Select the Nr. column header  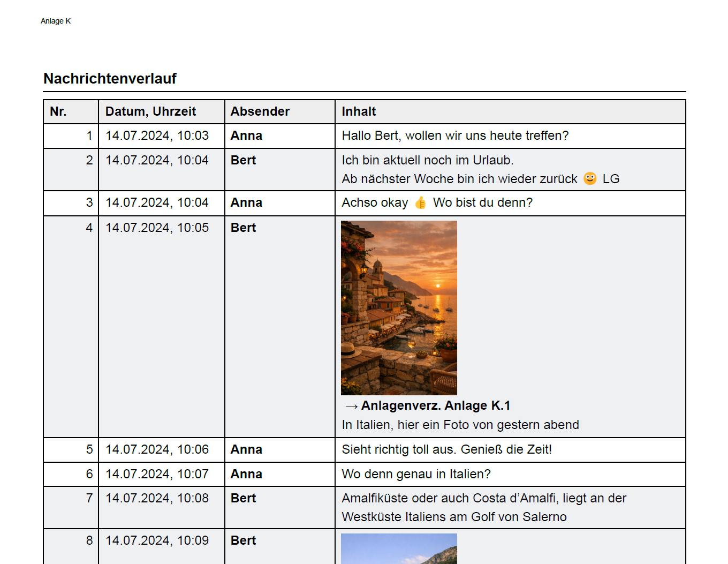point(58,111)
